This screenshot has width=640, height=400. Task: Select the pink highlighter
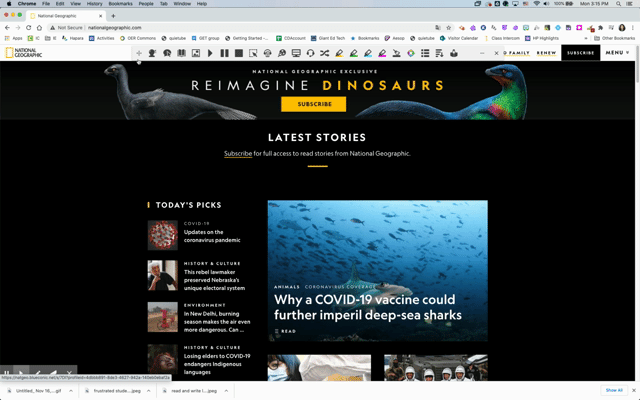382,53
